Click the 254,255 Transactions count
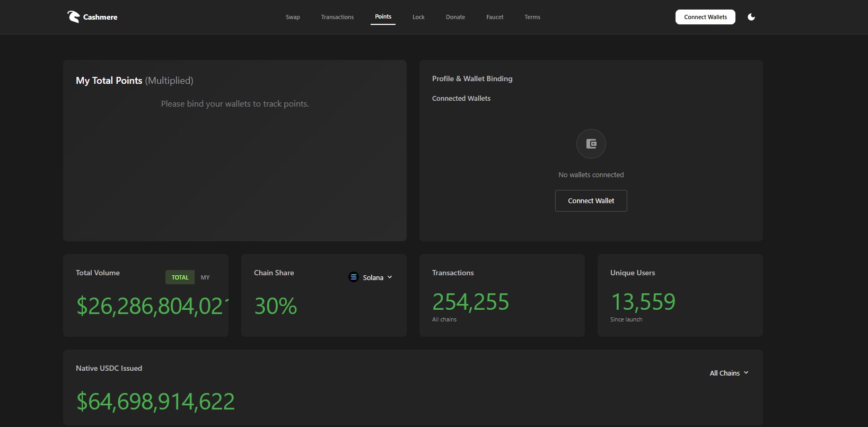This screenshot has width=868, height=427. [470, 302]
